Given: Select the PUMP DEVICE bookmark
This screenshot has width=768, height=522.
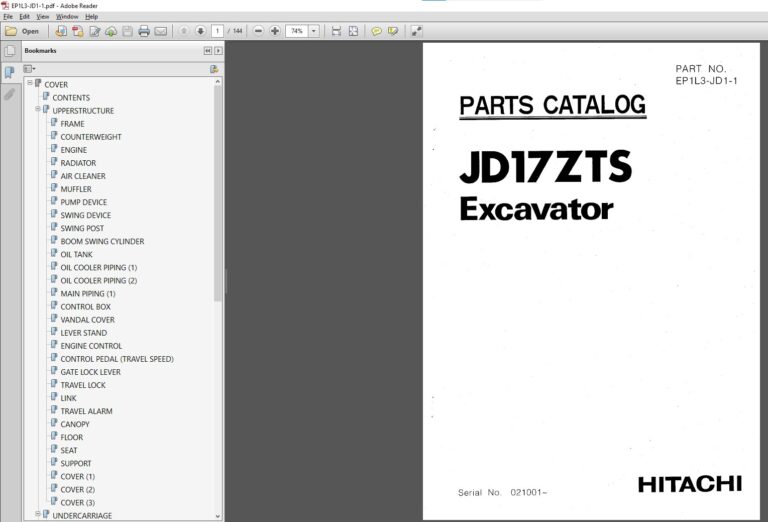Looking at the screenshot, I should (83, 202).
